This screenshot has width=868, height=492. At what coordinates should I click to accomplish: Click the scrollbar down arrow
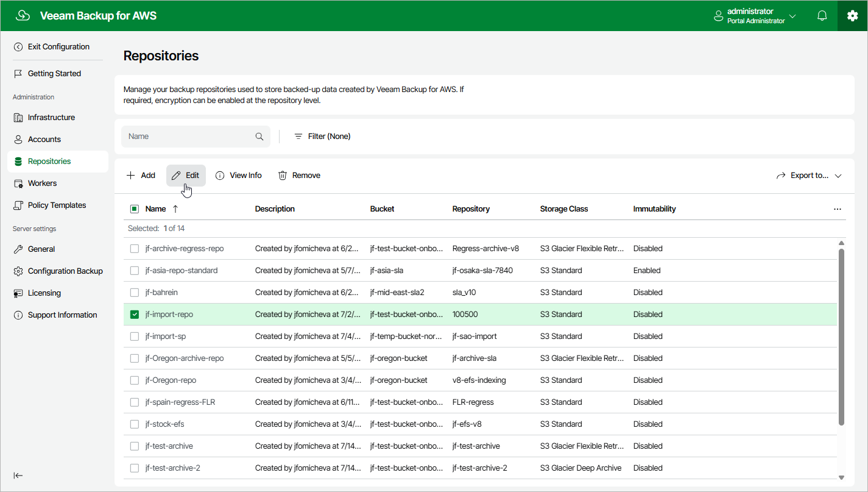pyautogui.click(x=842, y=478)
